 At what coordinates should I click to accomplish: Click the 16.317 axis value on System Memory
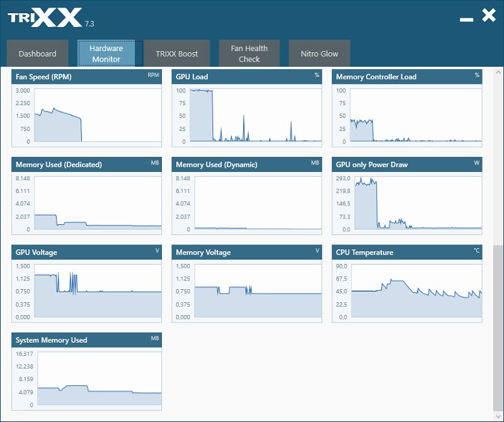(x=25, y=353)
